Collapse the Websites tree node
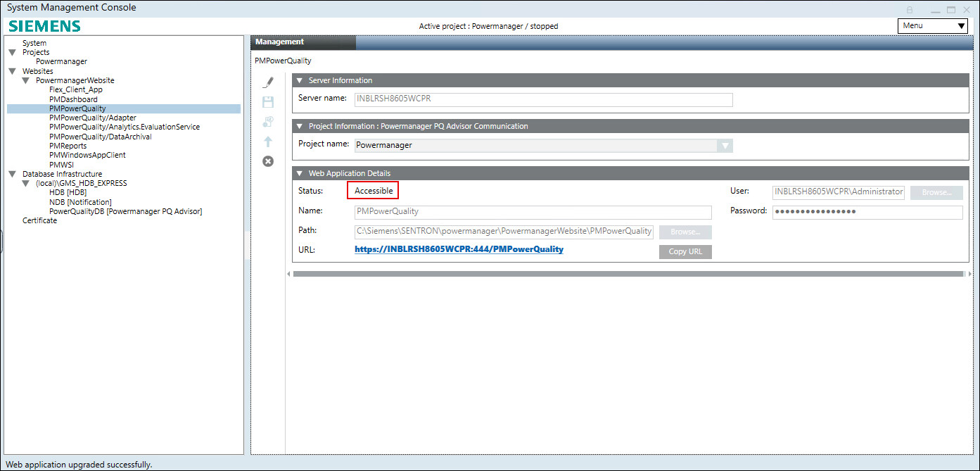 pos(12,71)
